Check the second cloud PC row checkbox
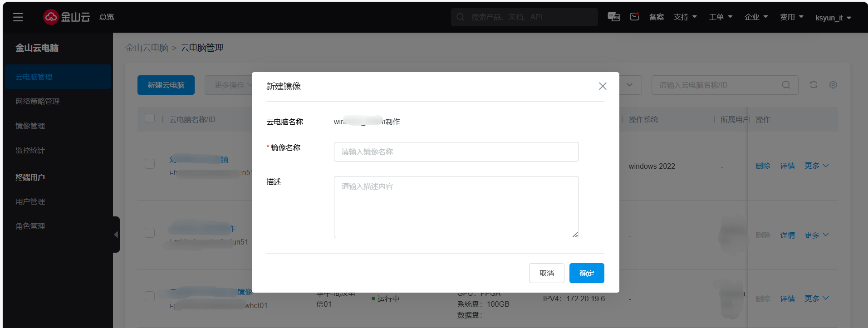Screen dimensions: 868x328 pos(150,233)
